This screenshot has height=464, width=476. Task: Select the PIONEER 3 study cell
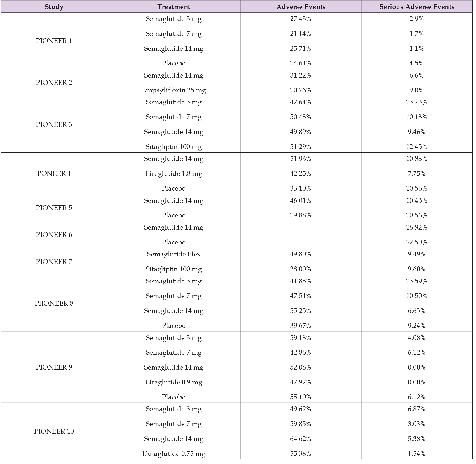tap(54, 124)
